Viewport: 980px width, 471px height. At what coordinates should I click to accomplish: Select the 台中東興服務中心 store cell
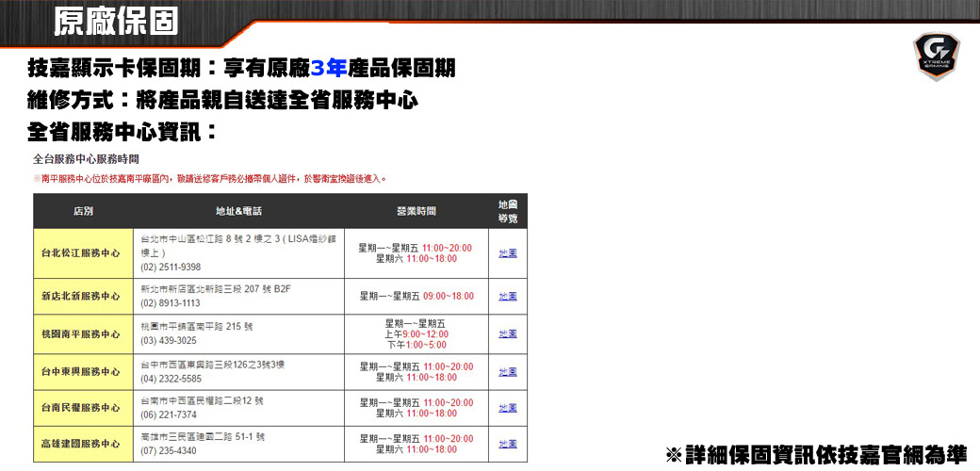coord(83,372)
